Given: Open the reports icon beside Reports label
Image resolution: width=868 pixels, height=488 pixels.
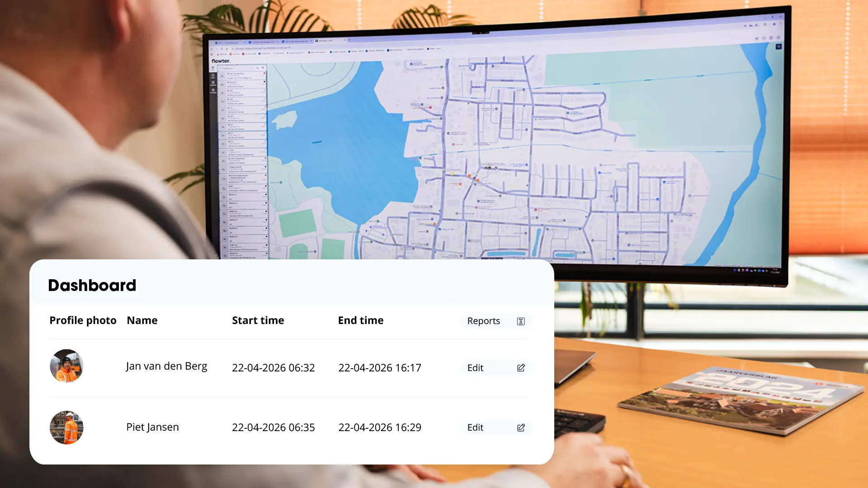Looking at the screenshot, I should point(521,321).
